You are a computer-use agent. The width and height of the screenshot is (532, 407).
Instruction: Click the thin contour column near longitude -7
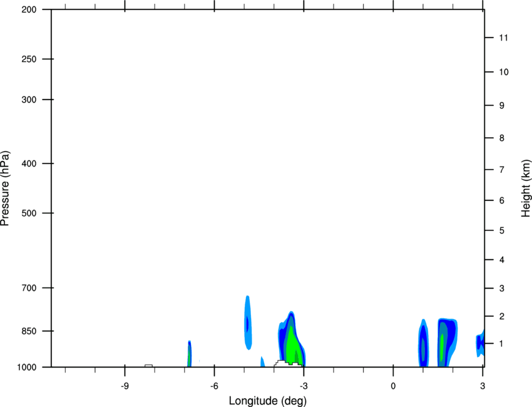click(189, 354)
